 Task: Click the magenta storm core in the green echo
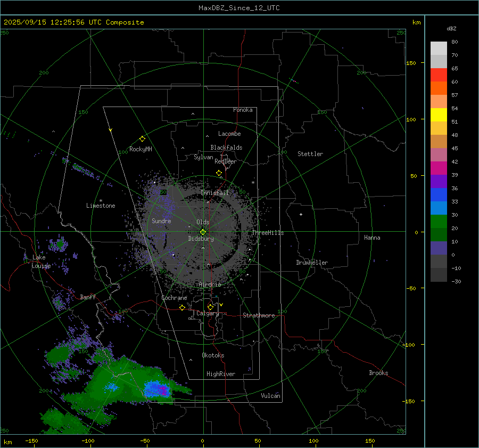(163, 390)
